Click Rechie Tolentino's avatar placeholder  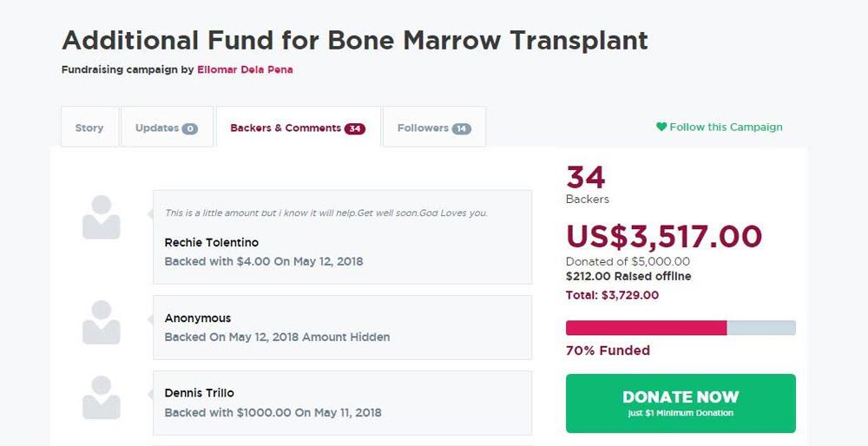pos(101,217)
